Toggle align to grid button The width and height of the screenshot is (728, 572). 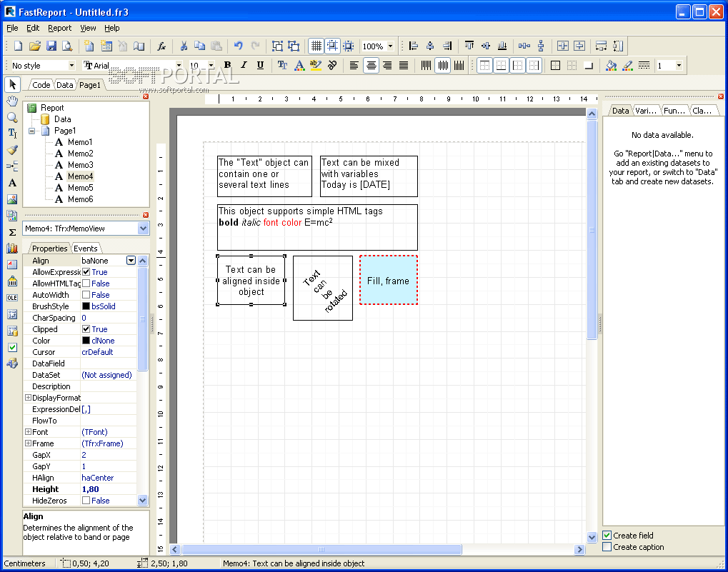(332, 46)
